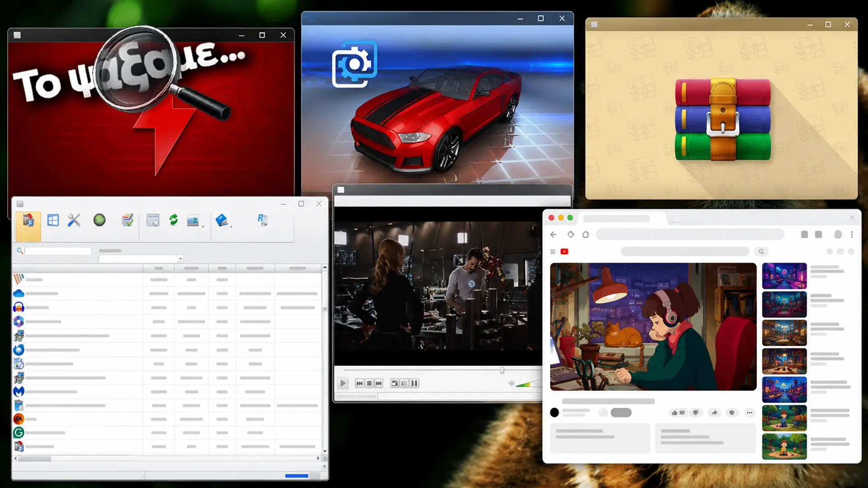Image resolution: width=868 pixels, height=488 pixels.
Task: Click the WinRAR books logo
Action: [x=722, y=119]
